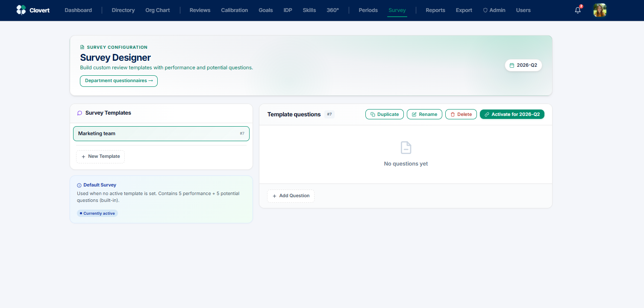Create a New Template
This screenshot has width=644, height=308.
point(100,157)
